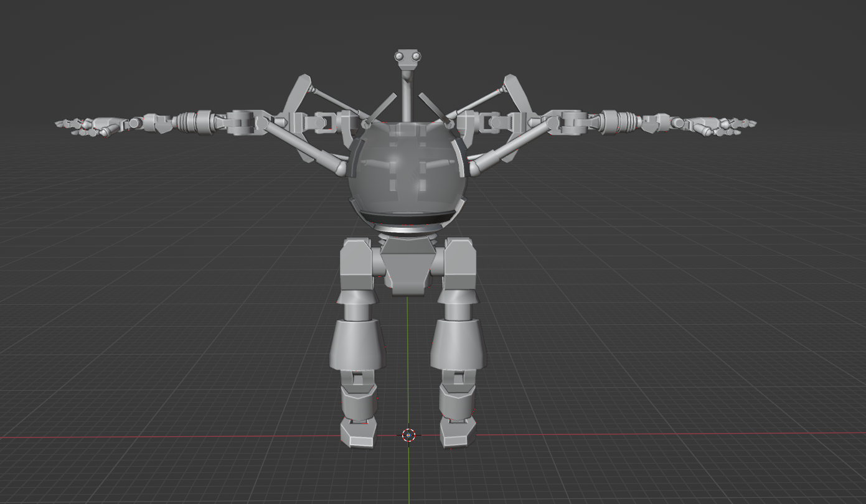Click the right antenna blade atop the sphere

point(433,108)
